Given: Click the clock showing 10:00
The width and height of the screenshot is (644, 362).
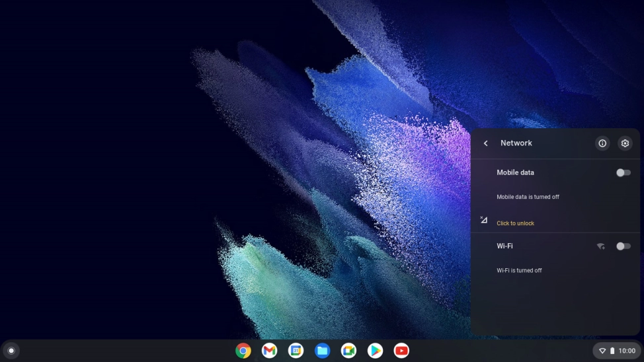Looking at the screenshot, I should click(627, 351).
